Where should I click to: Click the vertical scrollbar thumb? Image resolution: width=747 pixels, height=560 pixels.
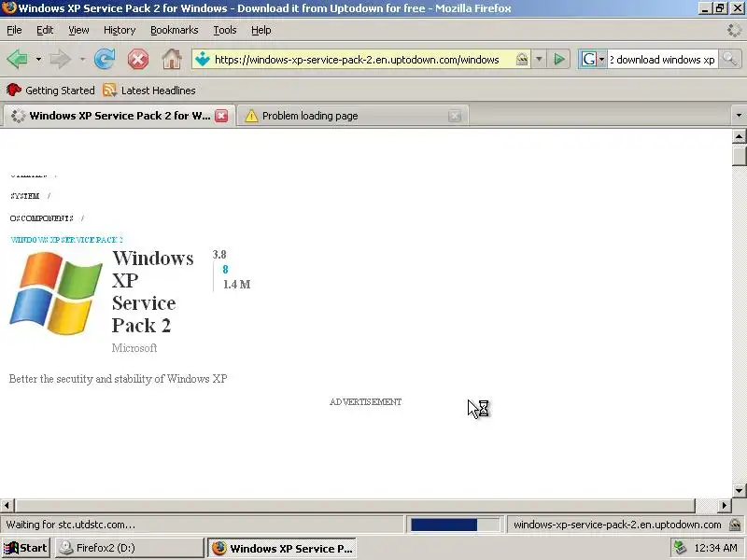pyautogui.click(x=739, y=156)
